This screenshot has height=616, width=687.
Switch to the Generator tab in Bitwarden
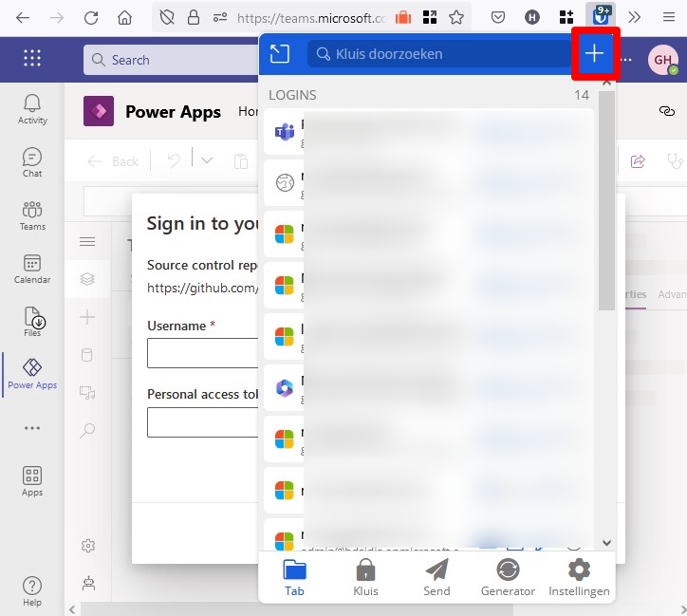click(508, 577)
